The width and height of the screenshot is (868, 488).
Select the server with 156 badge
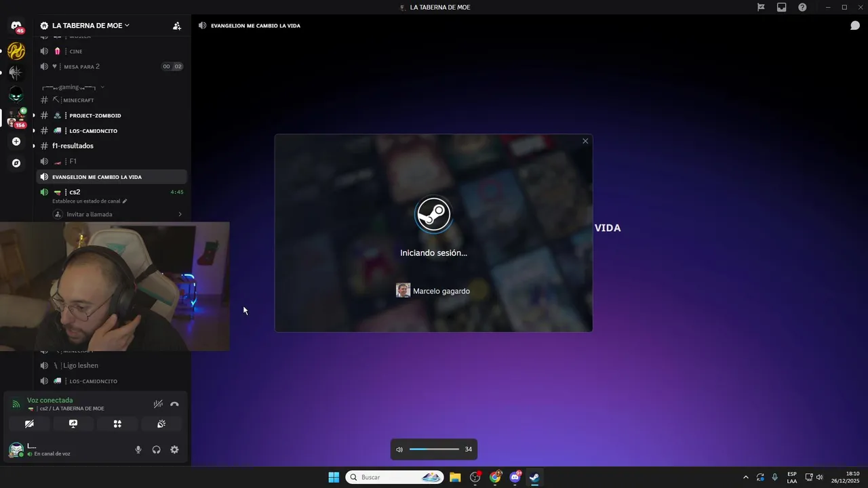(16, 118)
